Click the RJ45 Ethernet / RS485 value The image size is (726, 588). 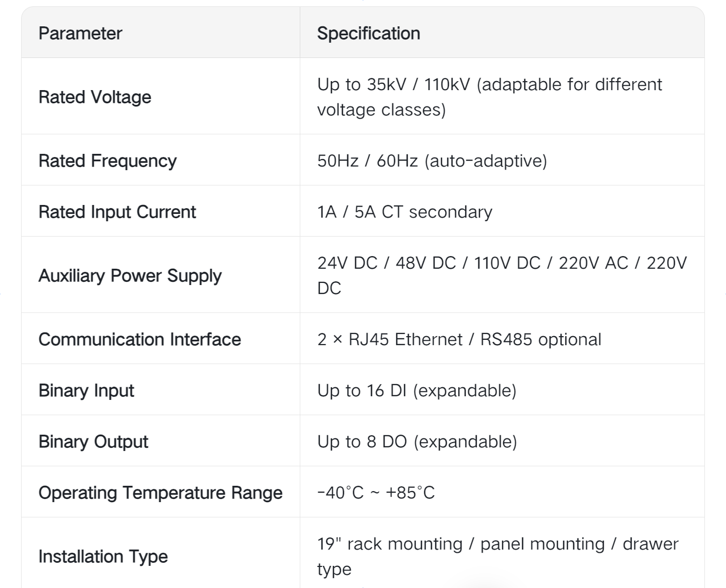pos(459,339)
